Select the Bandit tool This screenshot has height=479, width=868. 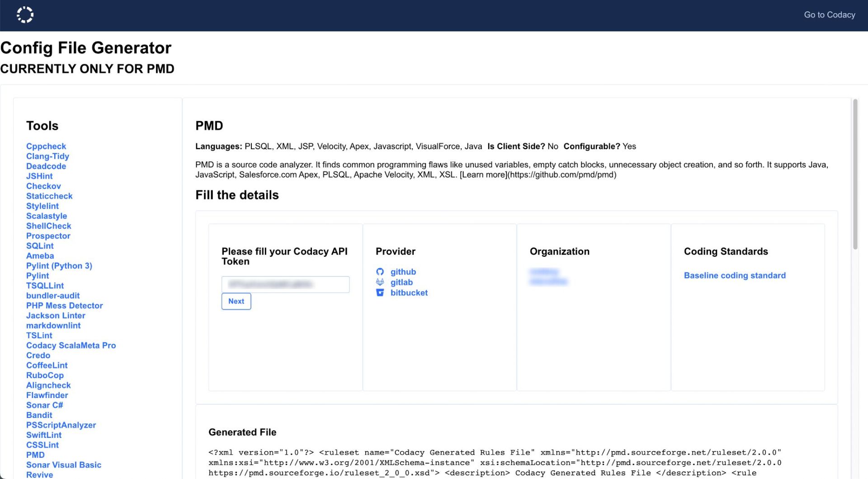click(x=39, y=415)
